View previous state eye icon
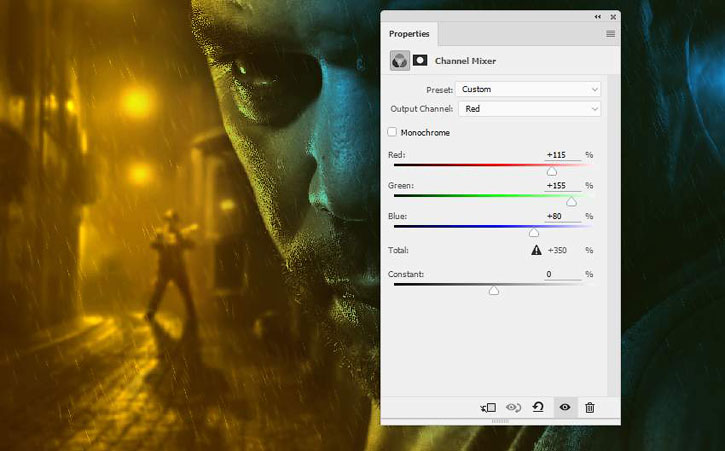 click(513, 408)
